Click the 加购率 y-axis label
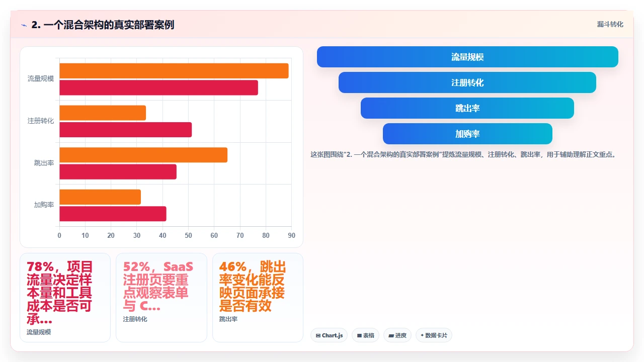 pos(44,205)
